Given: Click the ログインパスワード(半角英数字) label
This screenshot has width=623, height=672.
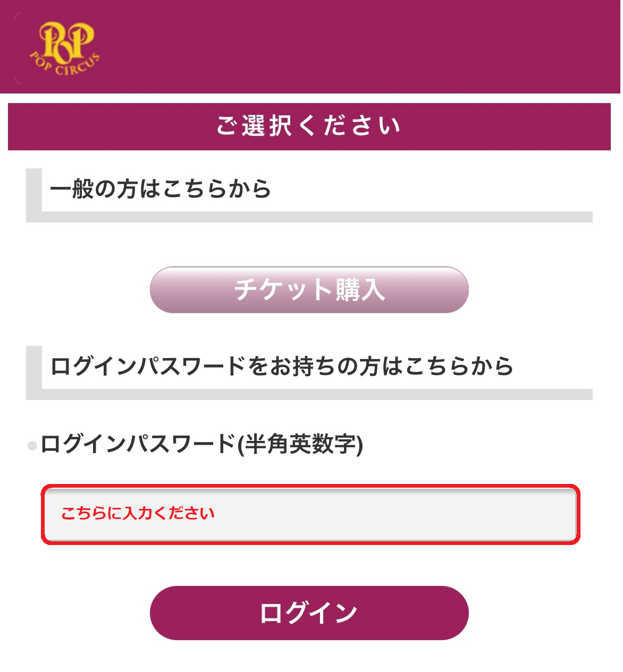Looking at the screenshot, I should 202,444.
